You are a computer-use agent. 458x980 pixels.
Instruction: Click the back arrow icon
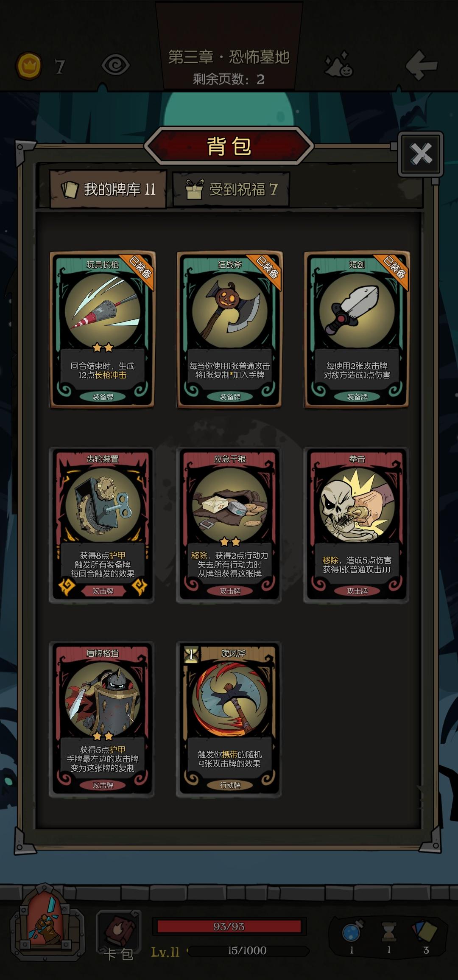point(421,65)
